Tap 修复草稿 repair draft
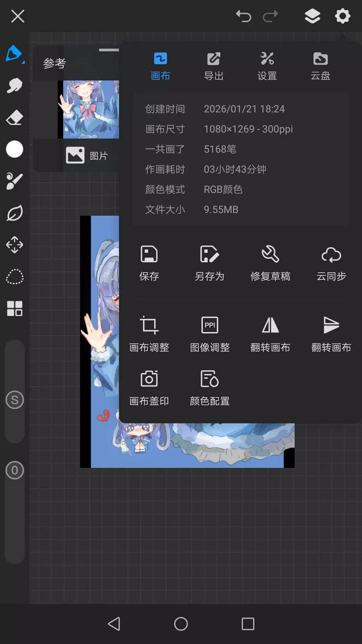The image size is (362, 644). pos(270,263)
